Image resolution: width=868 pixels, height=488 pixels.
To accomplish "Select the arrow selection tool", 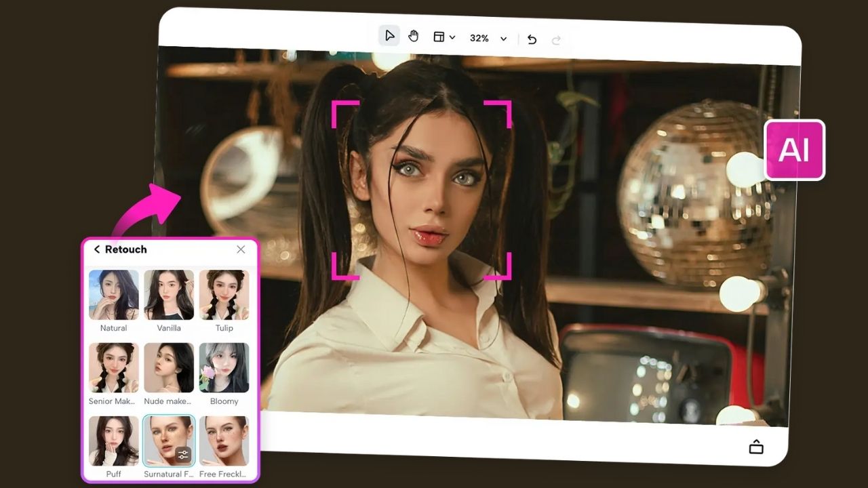I will [389, 35].
